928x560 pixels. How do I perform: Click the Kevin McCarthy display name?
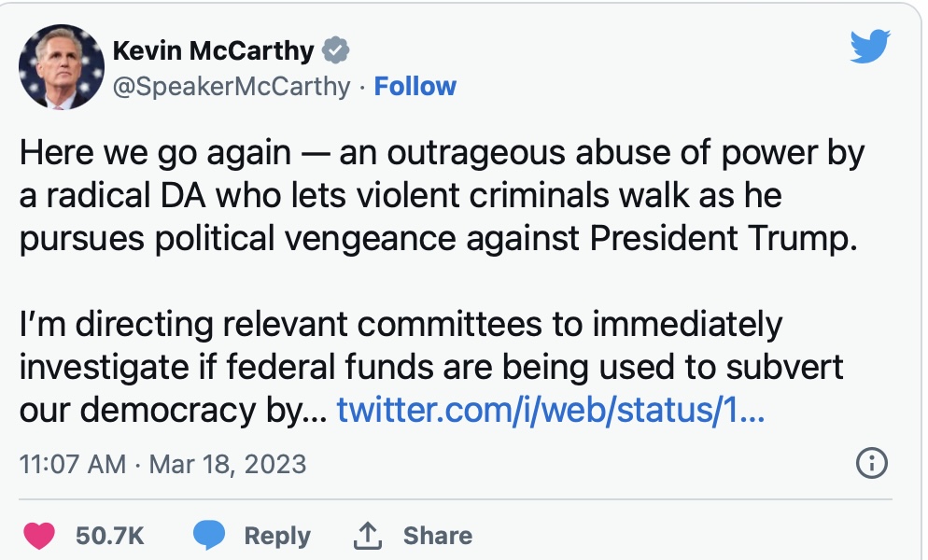pos(213,50)
